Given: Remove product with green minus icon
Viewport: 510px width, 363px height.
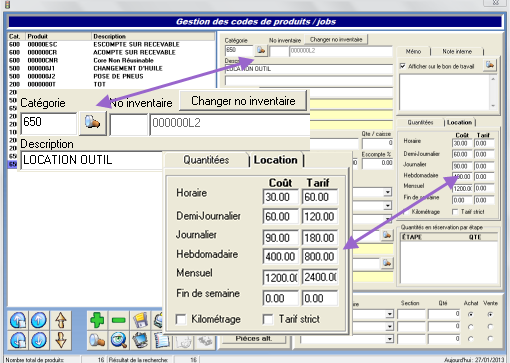Looking at the screenshot, I should (x=119, y=320).
